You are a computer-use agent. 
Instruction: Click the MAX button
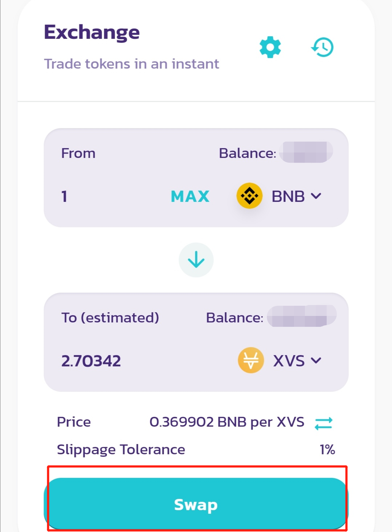point(190,196)
